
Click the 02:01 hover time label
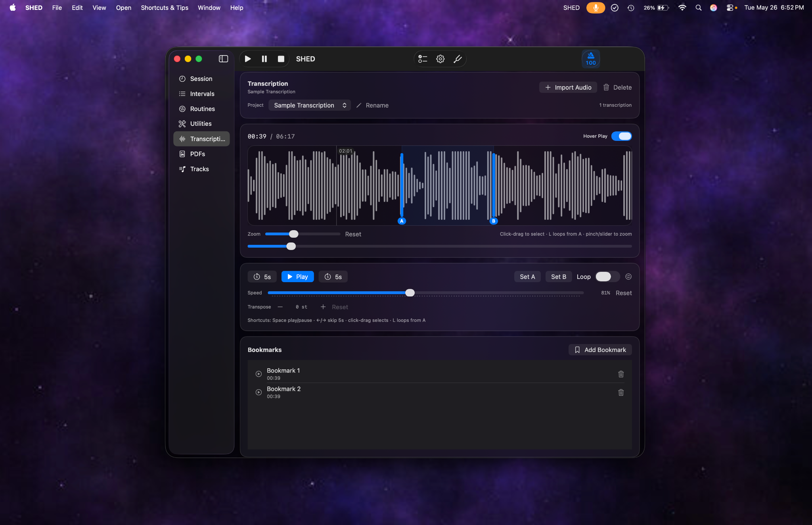click(345, 151)
